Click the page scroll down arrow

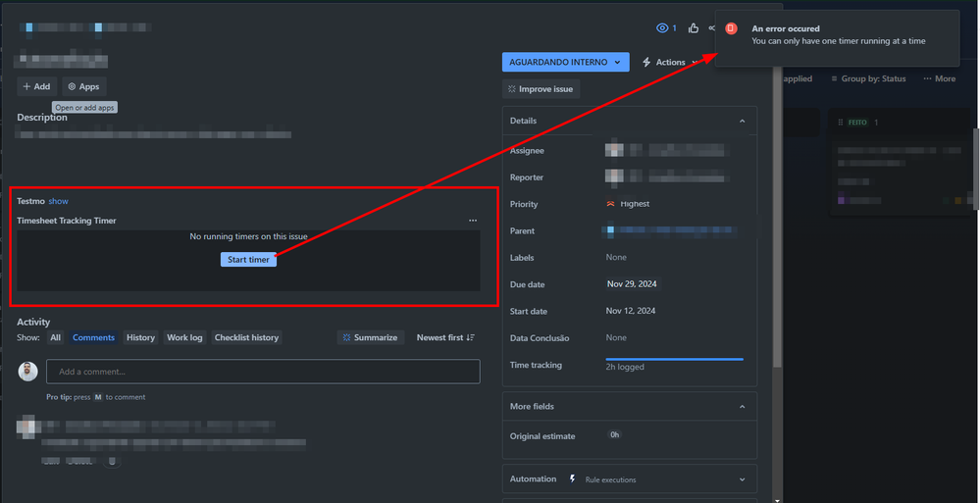[776, 500]
